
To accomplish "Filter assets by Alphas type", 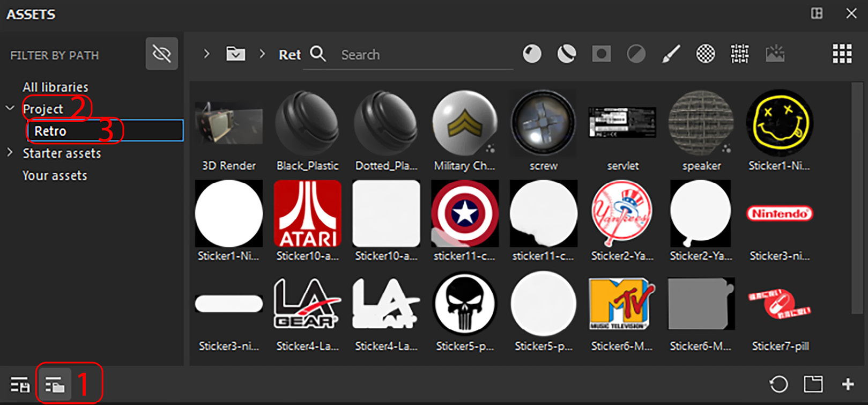I will tap(706, 54).
